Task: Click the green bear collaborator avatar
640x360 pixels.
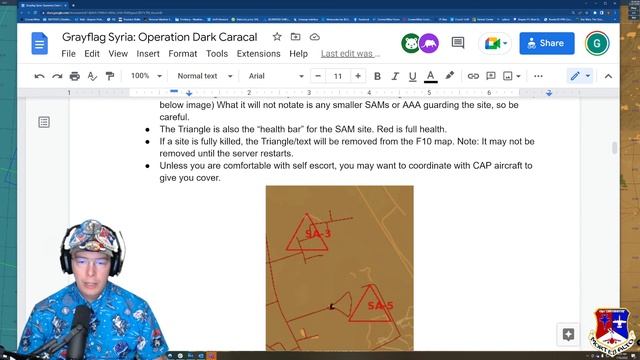Action: 411,43
